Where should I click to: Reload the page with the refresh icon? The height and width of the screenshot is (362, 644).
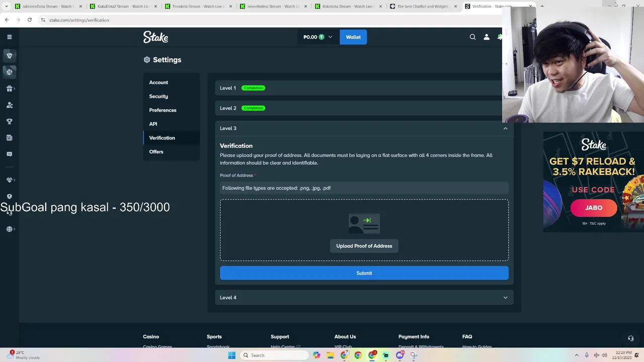[x=30, y=20]
